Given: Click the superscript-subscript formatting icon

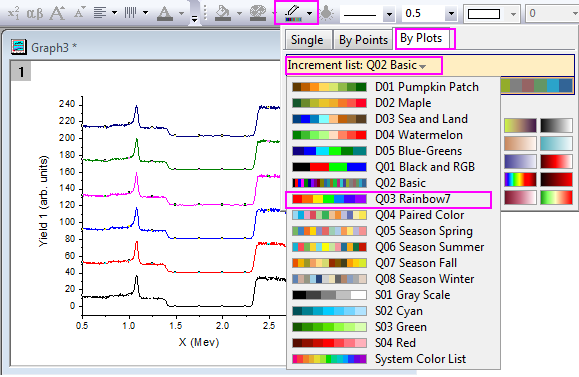Looking at the screenshot, I should tap(13, 13).
